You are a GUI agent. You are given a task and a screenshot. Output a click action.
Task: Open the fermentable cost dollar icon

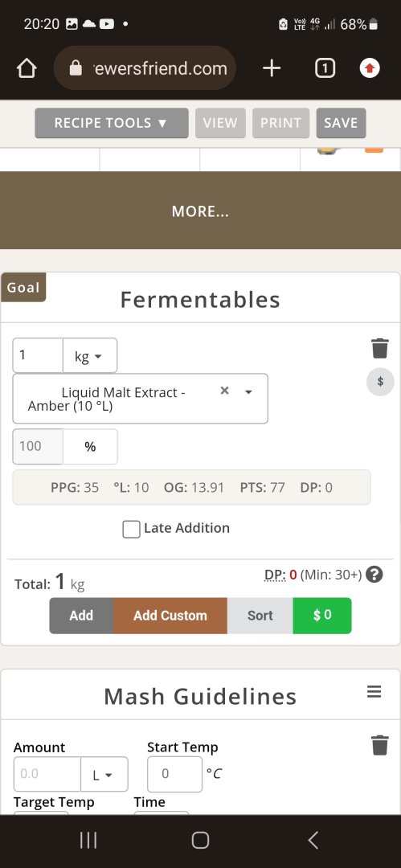pos(380,382)
